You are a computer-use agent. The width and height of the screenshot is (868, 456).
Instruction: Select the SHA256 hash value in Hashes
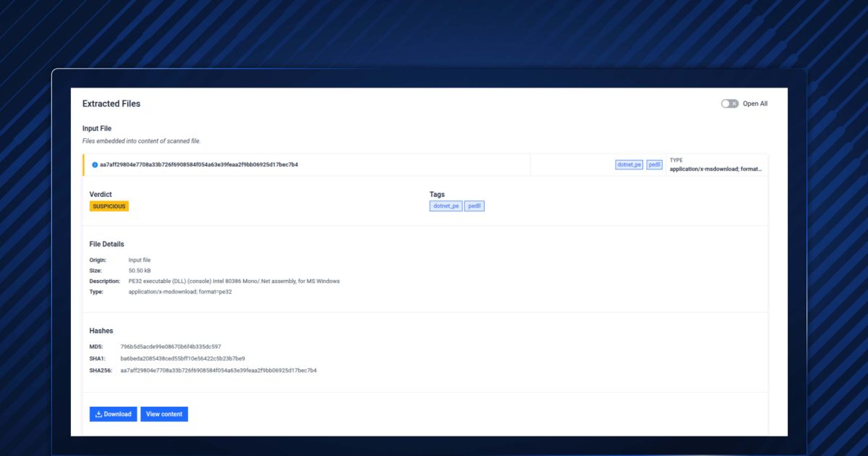tap(218, 371)
